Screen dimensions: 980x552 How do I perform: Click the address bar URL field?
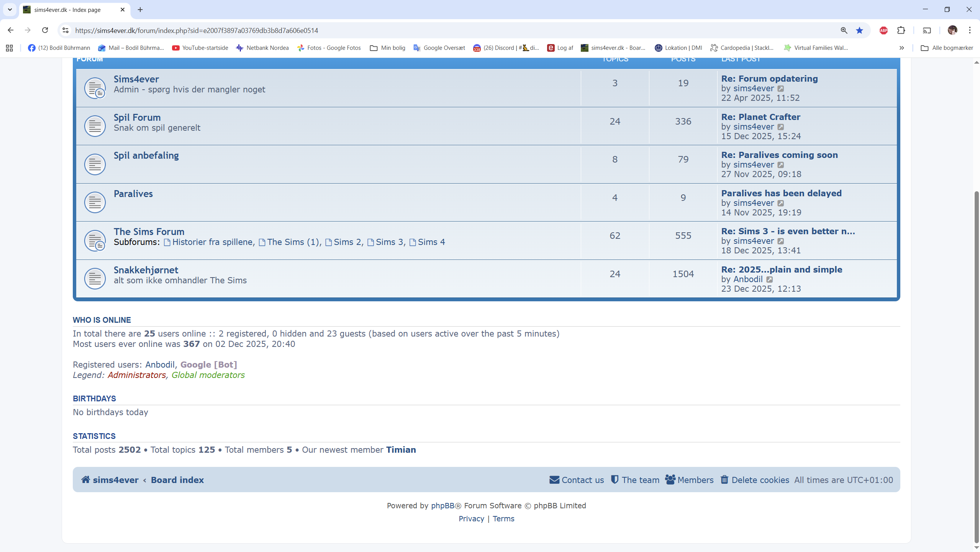(452, 30)
